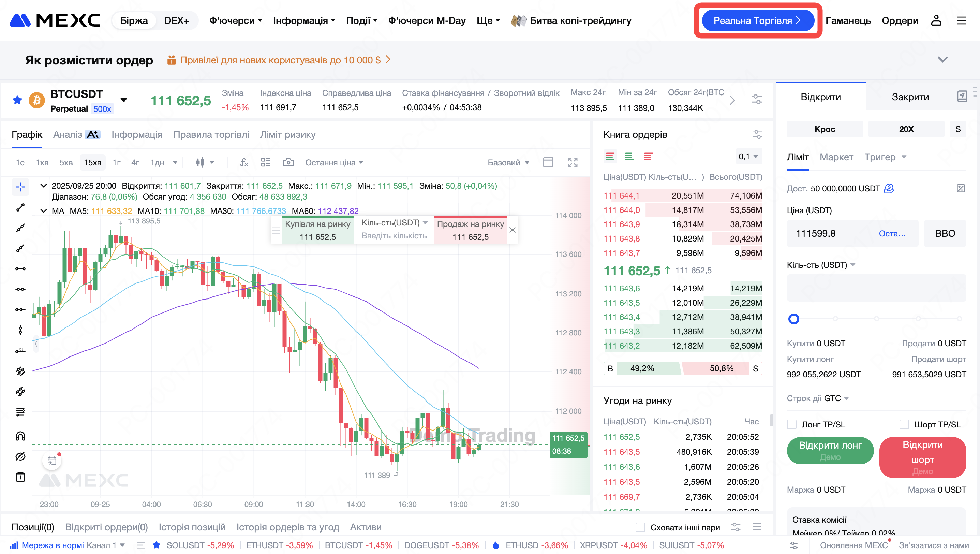Open the indicators fx icon
The height and width of the screenshot is (554, 980).
(244, 162)
